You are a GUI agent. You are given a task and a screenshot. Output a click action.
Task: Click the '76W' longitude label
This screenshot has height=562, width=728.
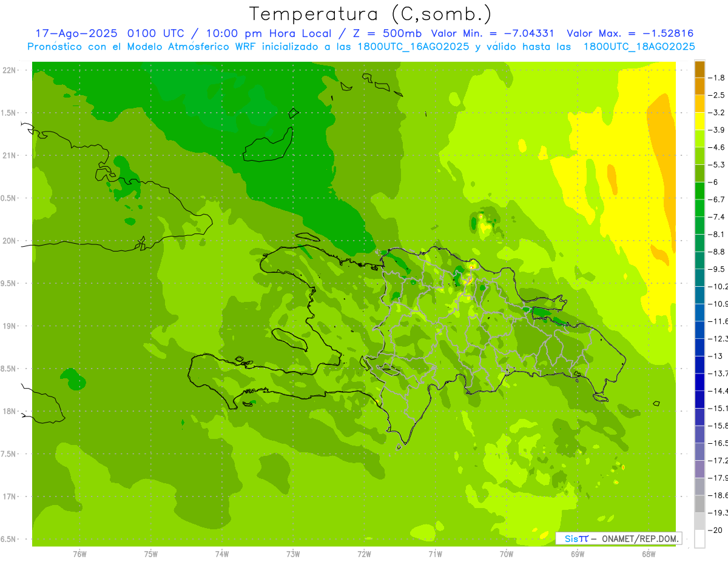79,554
